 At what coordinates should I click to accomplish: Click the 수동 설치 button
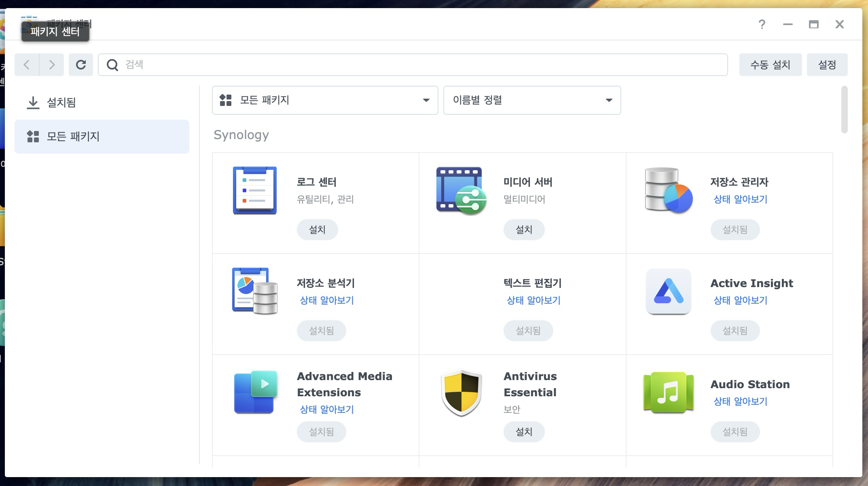tap(770, 65)
